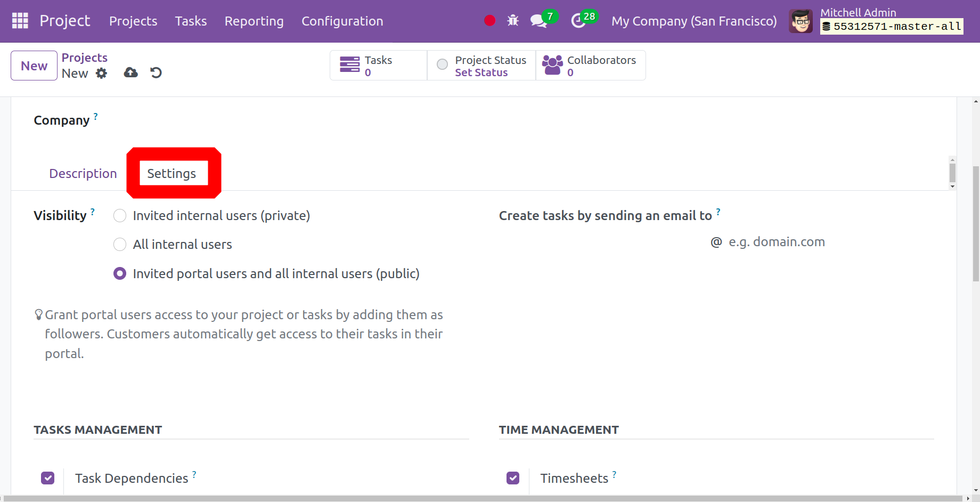The height and width of the screenshot is (502, 980).
Task: Discard changes with the undo arrow icon
Action: pyautogui.click(x=156, y=72)
